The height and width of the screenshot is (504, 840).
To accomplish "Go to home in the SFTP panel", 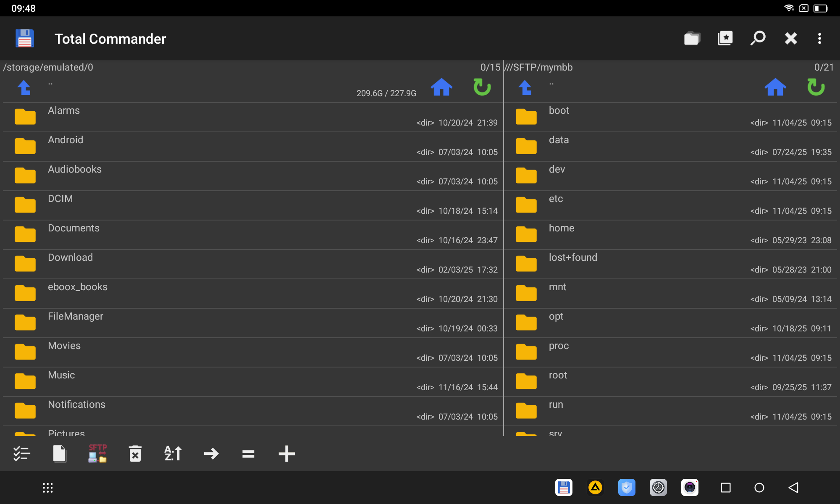I will point(775,87).
